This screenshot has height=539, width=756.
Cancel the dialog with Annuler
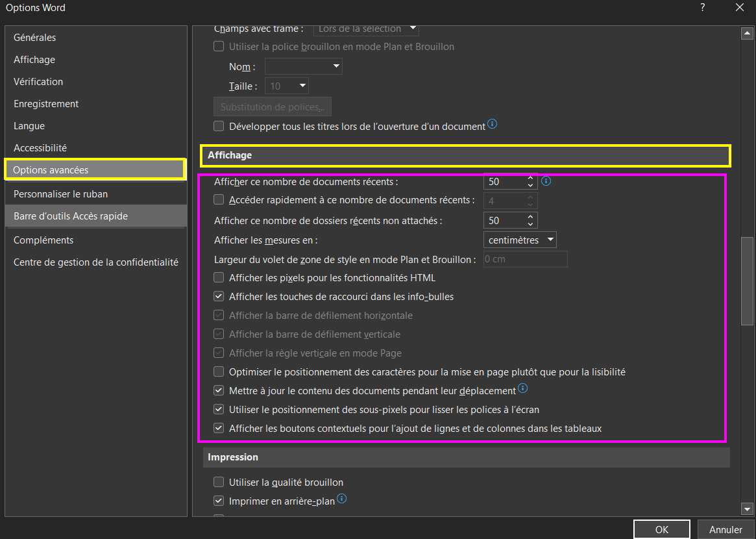click(726, 529)
